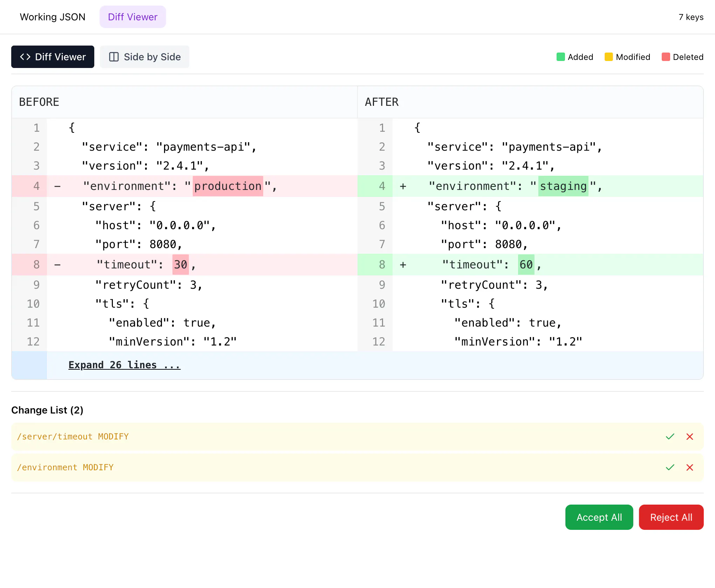
Task: Click line number 12 in BEFORE gutter
Action: pyautogui.click(x=33, y=342)
